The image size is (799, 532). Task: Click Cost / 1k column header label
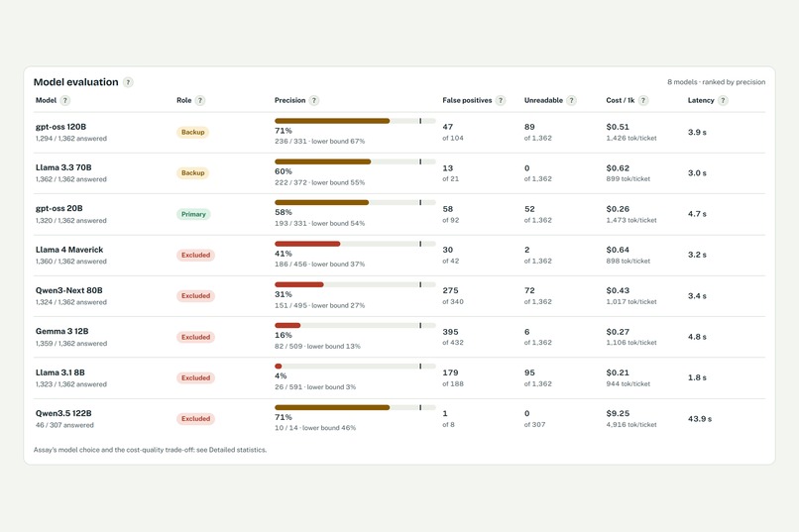pos(621,100)
